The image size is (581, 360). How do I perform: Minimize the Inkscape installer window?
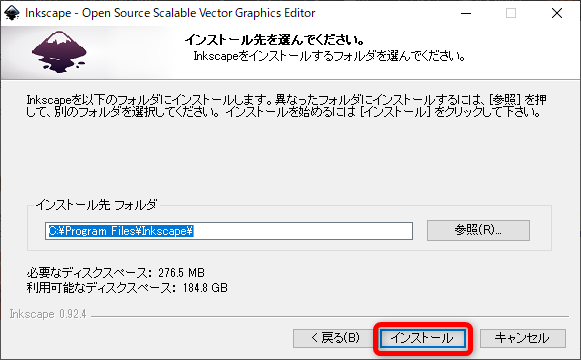pos(466,13)
